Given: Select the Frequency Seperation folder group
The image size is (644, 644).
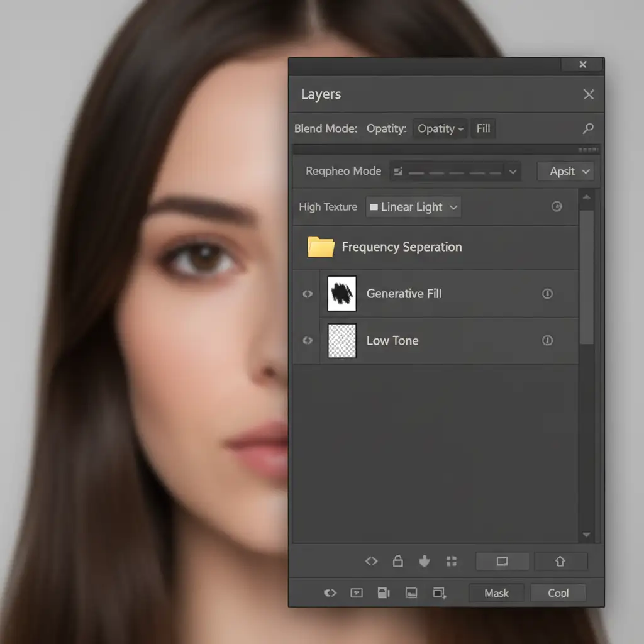Looking at the screenshot, I should click(x=401, y=247).
